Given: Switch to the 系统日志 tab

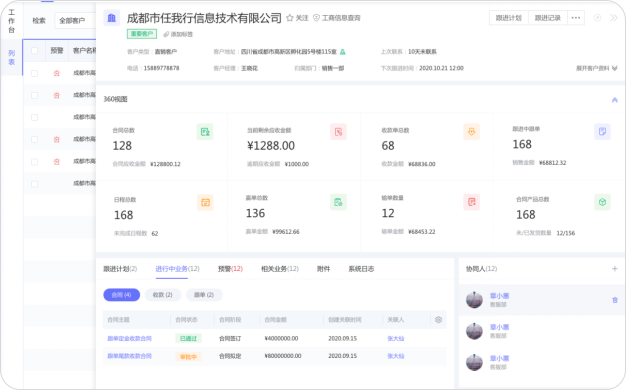Looking at the screenshot, I should [361, 269].
